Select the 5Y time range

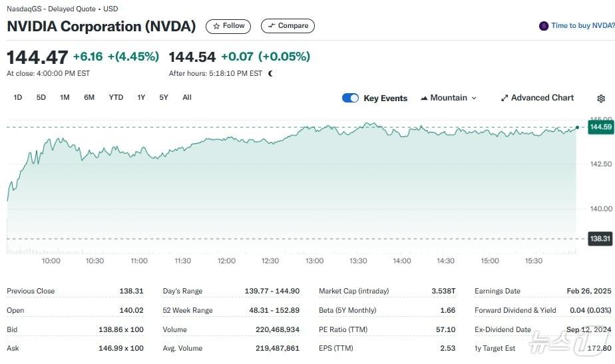[164, 97]
